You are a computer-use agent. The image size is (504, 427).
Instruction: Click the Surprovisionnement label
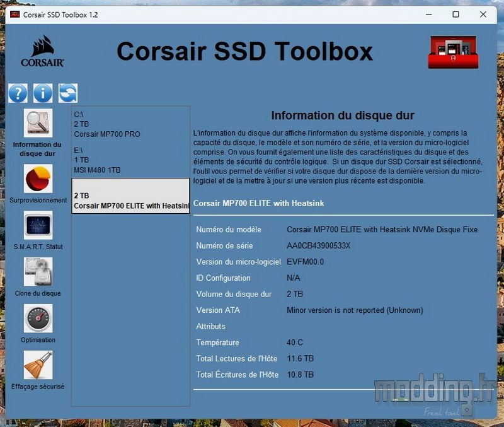pos(38,200)
